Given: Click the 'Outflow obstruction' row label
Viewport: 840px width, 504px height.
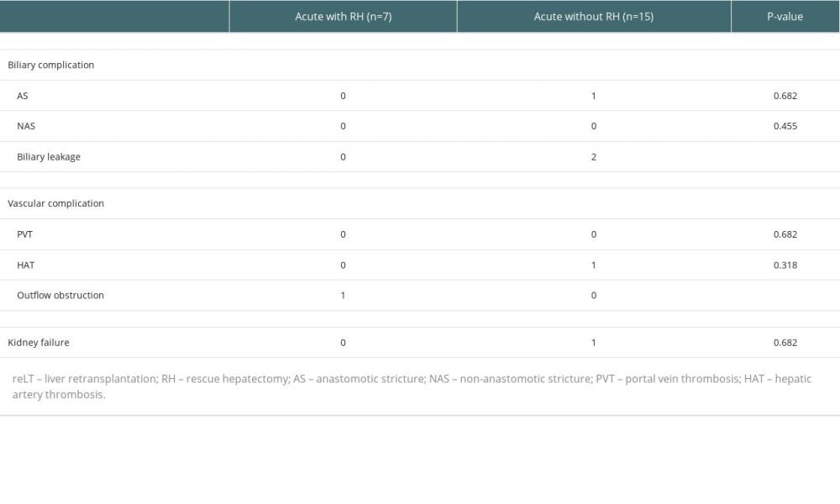Looking at the screenshot, I should (60, 296).
